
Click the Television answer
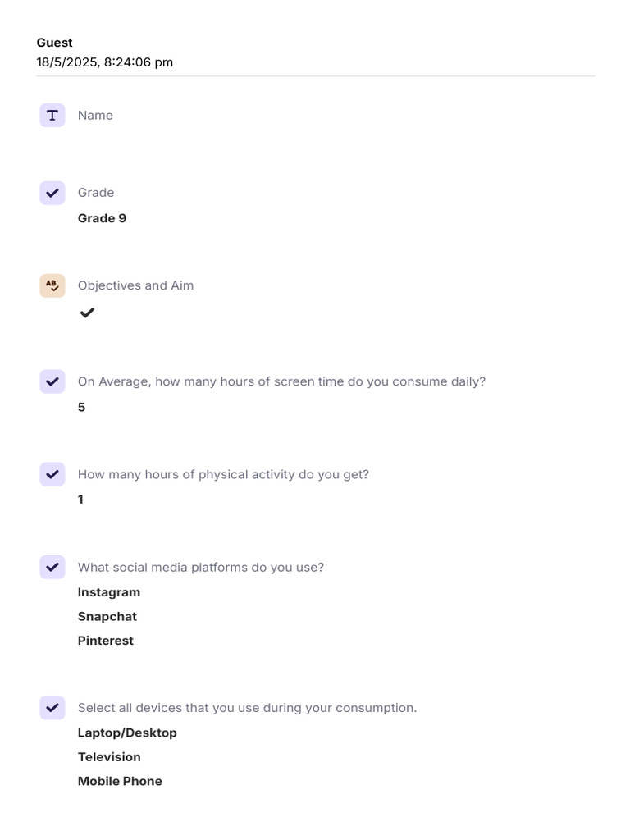click(109, 757)
